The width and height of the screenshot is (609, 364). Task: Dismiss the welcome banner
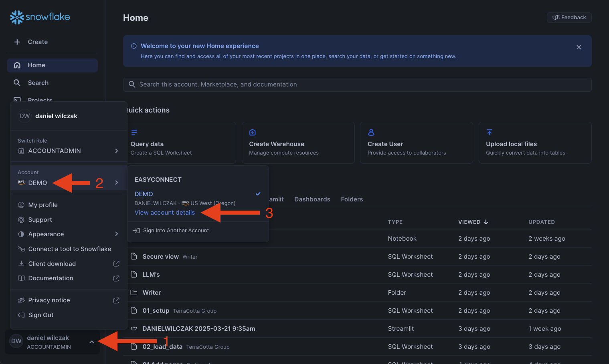point(579,47)
